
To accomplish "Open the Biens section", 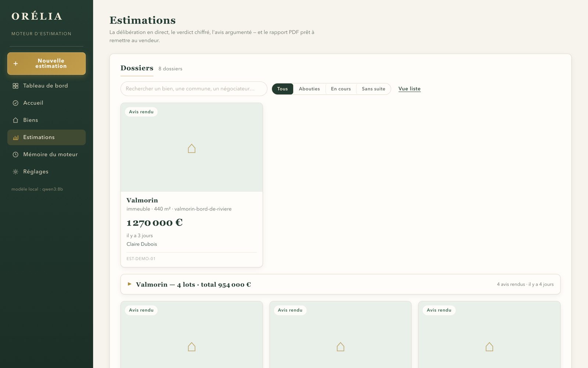I will 46,120.
